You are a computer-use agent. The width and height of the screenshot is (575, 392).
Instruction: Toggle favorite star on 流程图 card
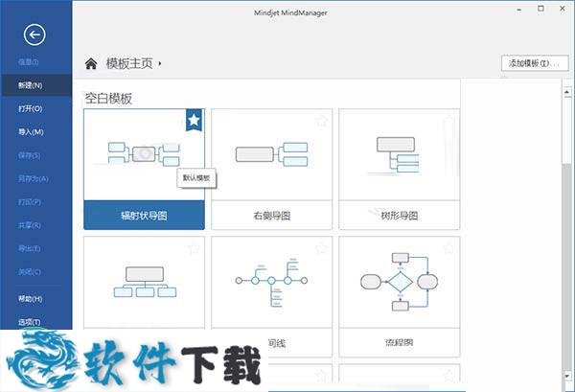(448, 248)
